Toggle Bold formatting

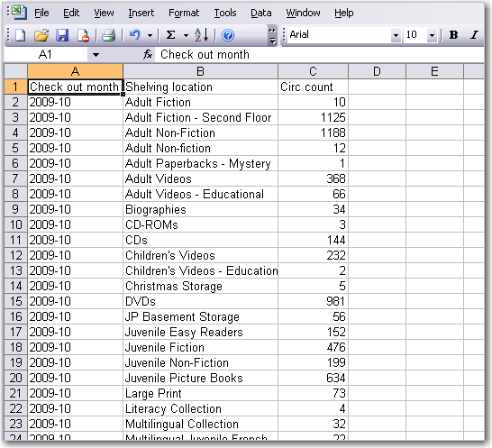(x=453, y=35)
